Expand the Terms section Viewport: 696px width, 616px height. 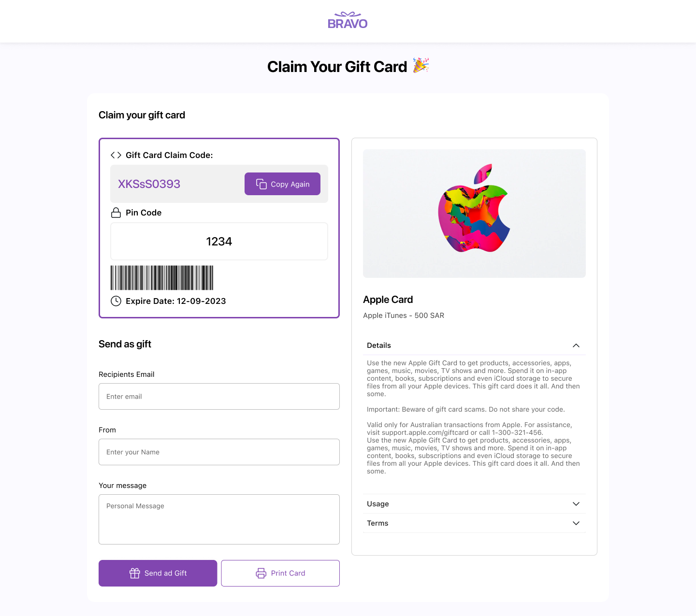coord(576,523)
